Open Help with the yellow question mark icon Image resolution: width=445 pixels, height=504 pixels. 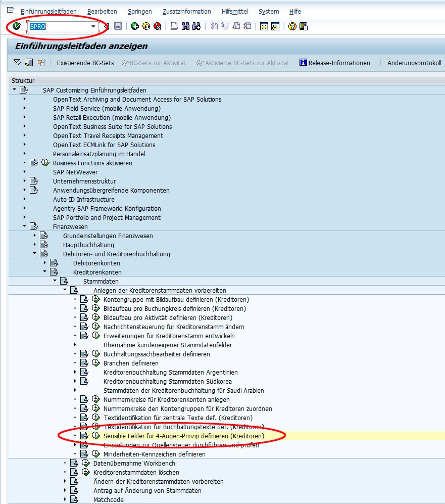tap(292, 26)
